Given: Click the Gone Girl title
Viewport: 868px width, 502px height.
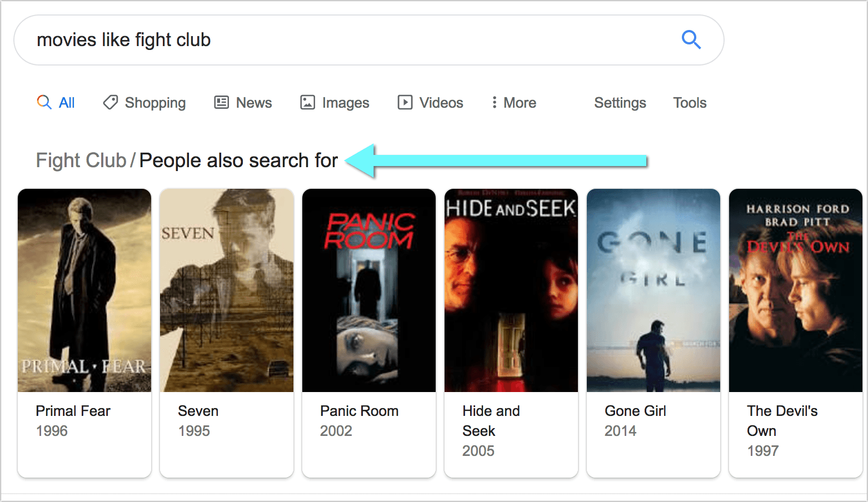Looking at the screenshot, I should click(636, 411).
